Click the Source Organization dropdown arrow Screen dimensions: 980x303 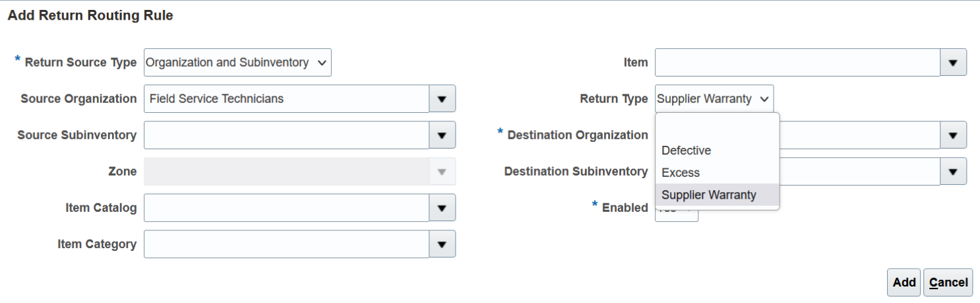[442, 99]
